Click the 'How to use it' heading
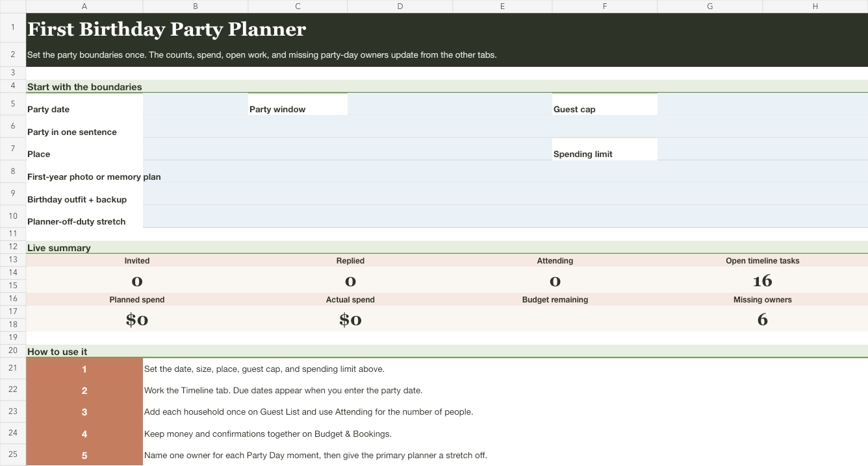 (57, 352)
